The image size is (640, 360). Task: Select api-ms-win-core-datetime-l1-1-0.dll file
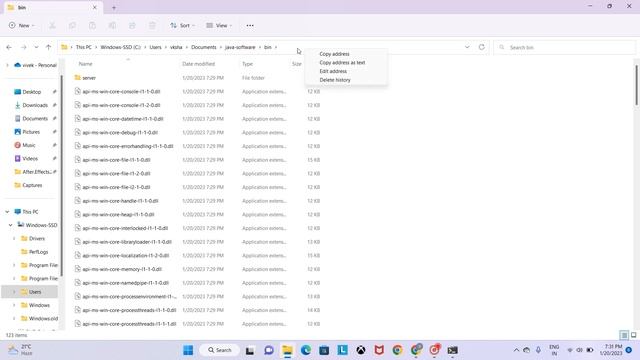pyautogui.click(x=198, y=119)
